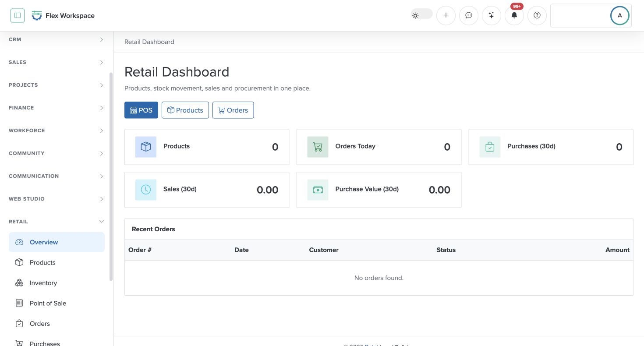Collapse the RETAIL sidebar section
The width and height of the screenshot is (644, 346).
coord(57,222)
